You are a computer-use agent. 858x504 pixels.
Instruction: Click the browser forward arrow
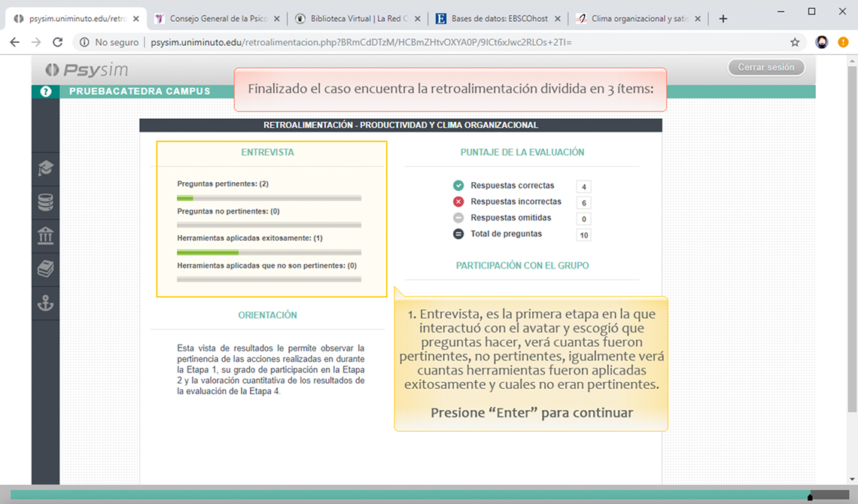pyautogui.click(x=36, y=42)
